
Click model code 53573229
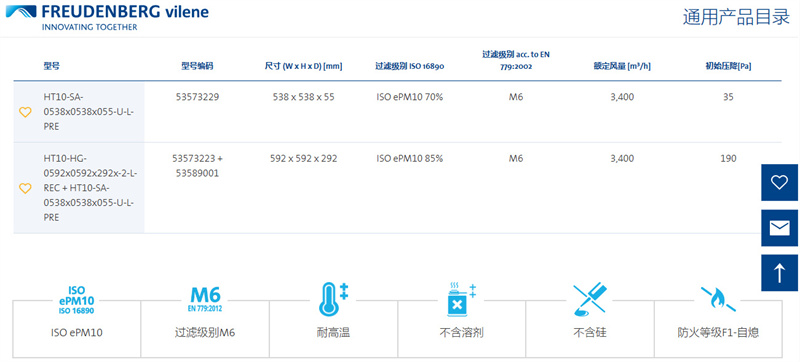pyautogui.click(x=197, y=97)
